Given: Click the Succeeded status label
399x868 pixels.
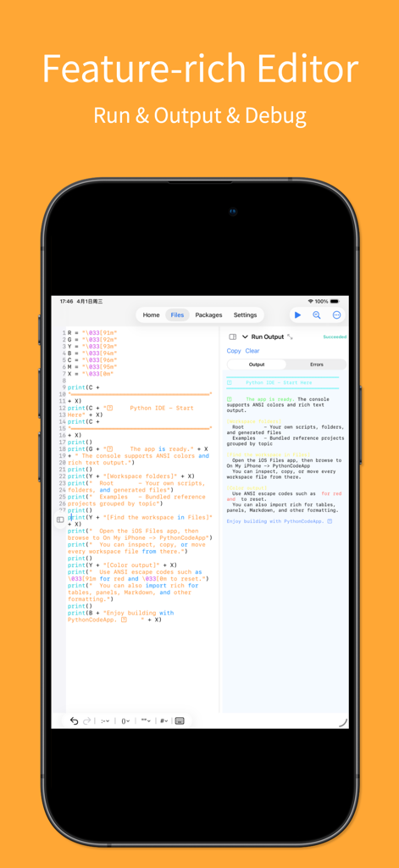Looking at the screenshot, I should tap(335, 337).
